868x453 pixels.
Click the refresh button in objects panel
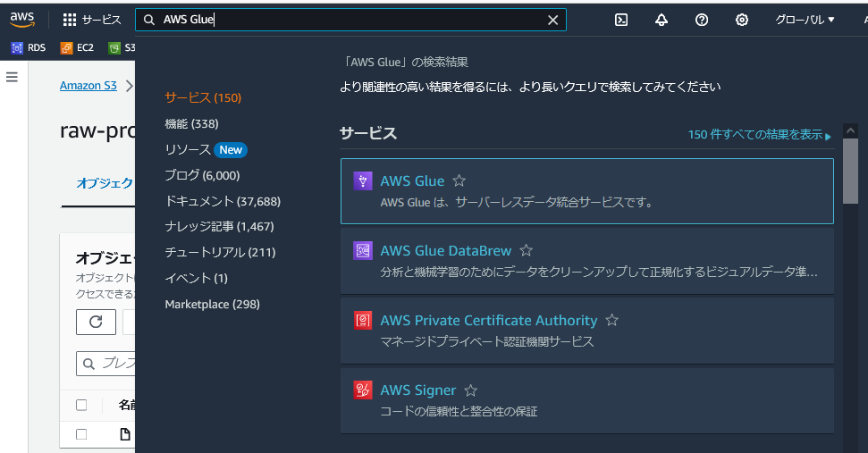click(x=96, y=322)
